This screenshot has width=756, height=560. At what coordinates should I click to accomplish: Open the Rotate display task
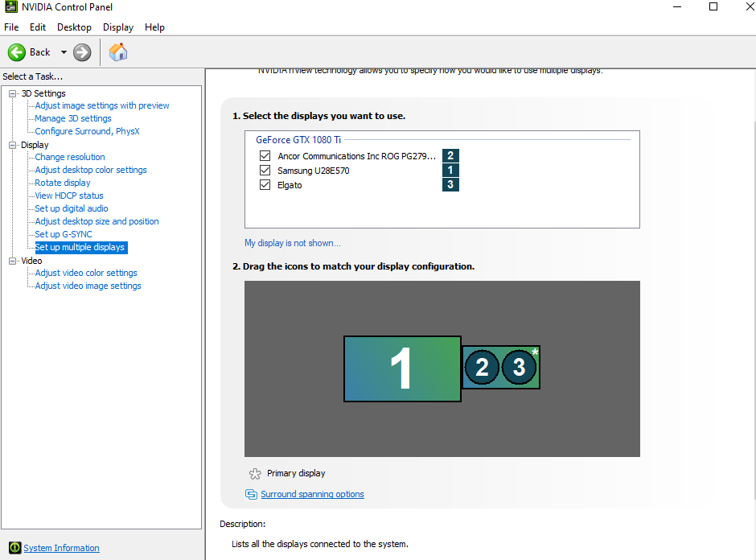pyautogui.click(x=63, y=183)
